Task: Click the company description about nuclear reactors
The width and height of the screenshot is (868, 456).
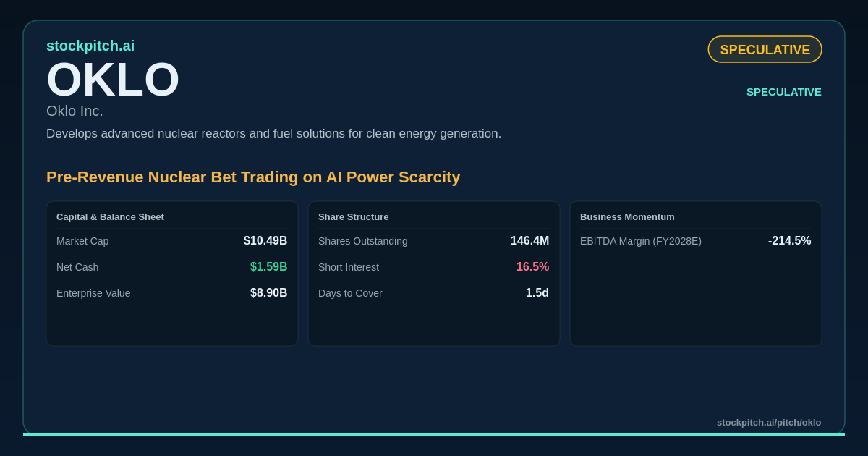Action: click(273, 134)
